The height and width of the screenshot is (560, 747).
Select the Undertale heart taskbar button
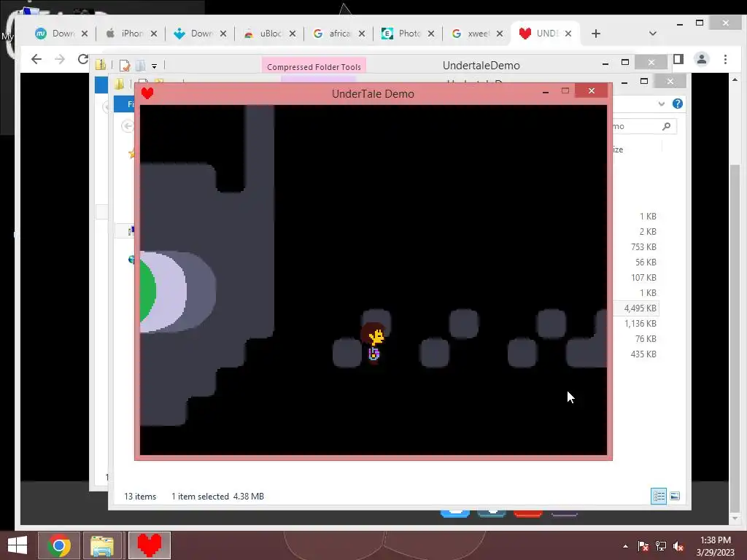149,545
